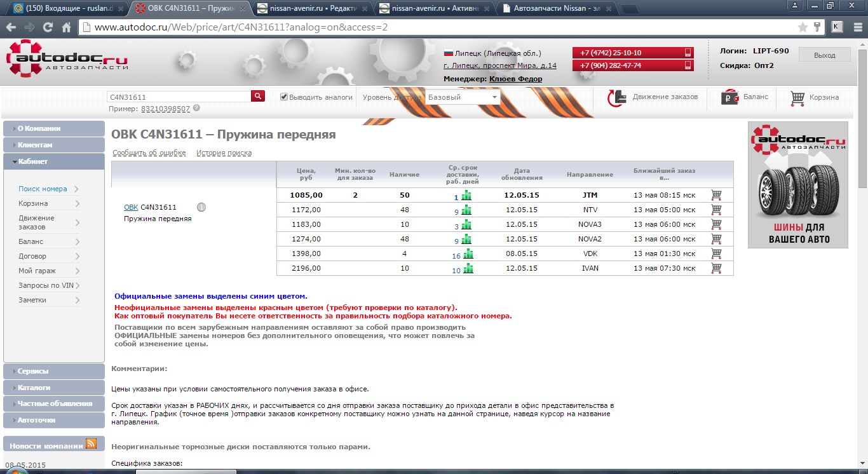Click the part number search input field
The width and height of the screenshot is (868, 474).
(179, 97)
